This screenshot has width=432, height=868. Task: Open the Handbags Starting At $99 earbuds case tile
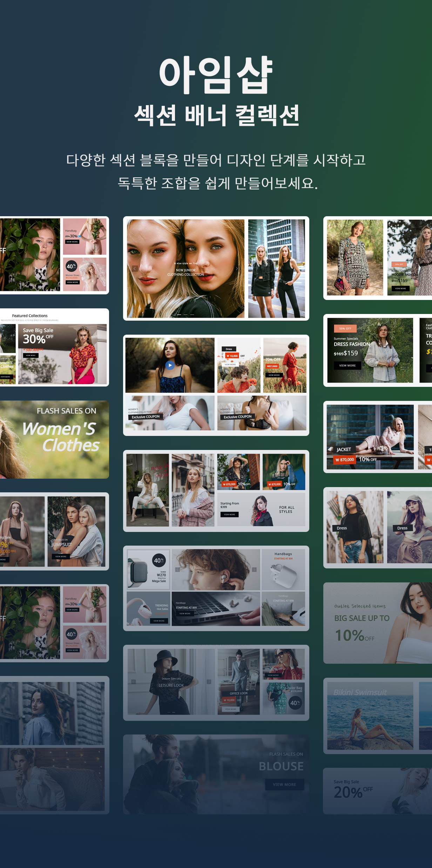pyautogui.click(x=283, y=569)
